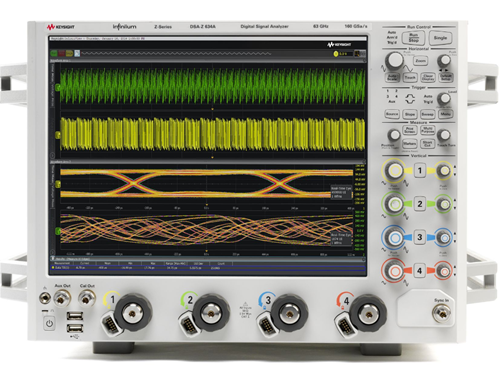Screen dimensions: 500x375
Task: Click the yellow channel 1 offset knob
Action: (x=444, y=171)
